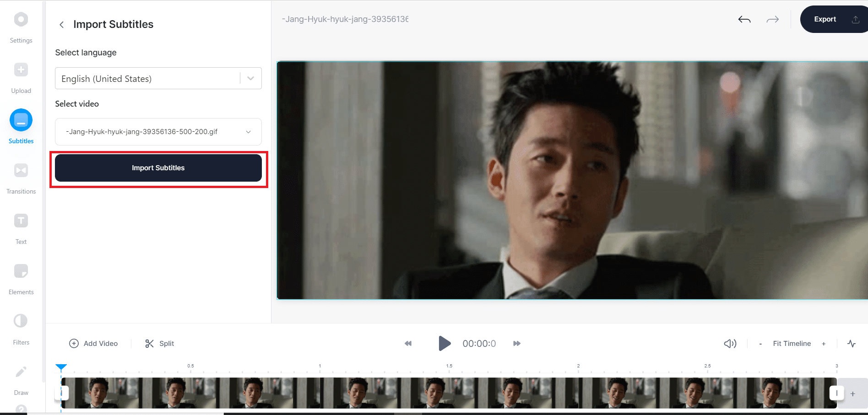868x415 pixels.
Task: Select the Transitions tool
Action: [21, 175]
